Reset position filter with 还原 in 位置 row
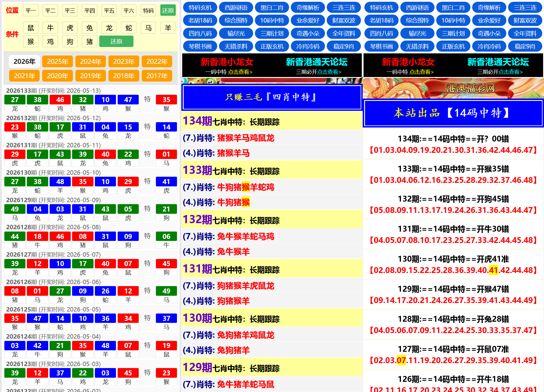The width and height of the screenshot is (544, 392). (x=168, y=11)
